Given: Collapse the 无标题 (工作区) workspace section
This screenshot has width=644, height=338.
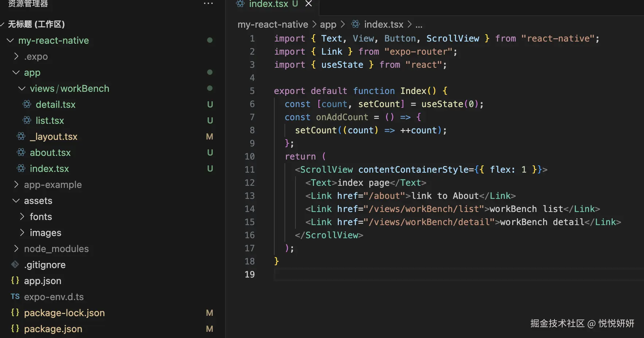Looking at the screenshot, I should pos(3,24).
